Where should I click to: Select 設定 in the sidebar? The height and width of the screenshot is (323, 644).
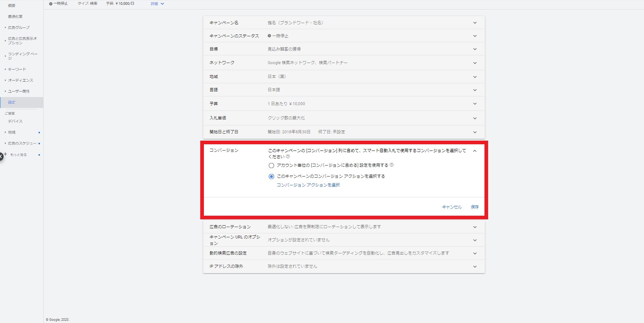tap(22, 103)
